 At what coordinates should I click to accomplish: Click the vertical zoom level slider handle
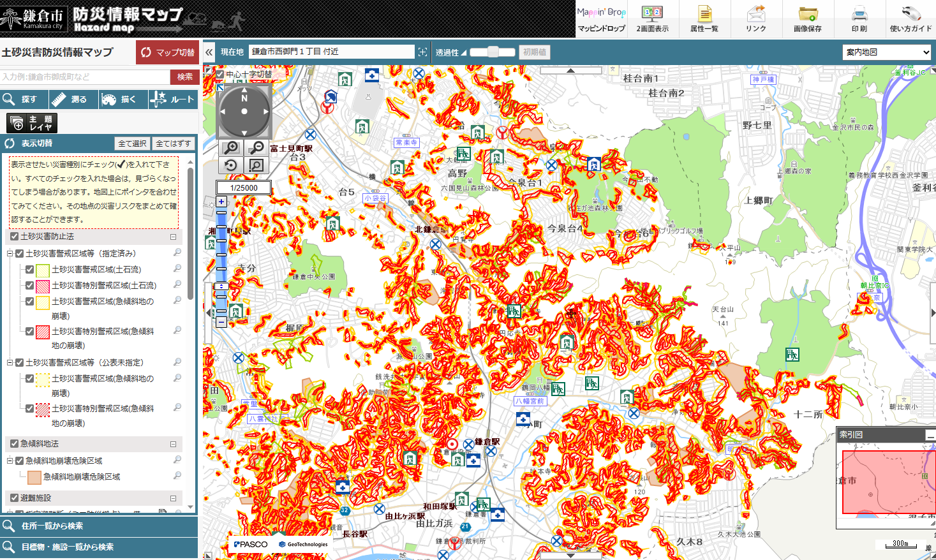(221, 286)
